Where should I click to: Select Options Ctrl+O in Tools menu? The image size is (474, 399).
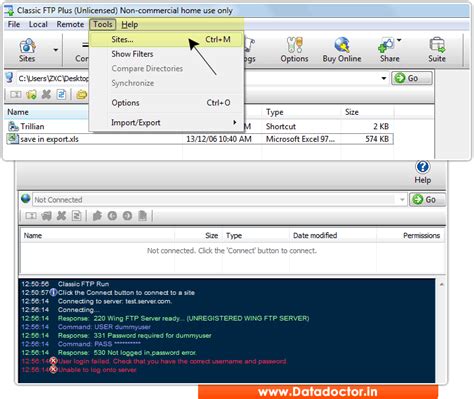[167, 103]
